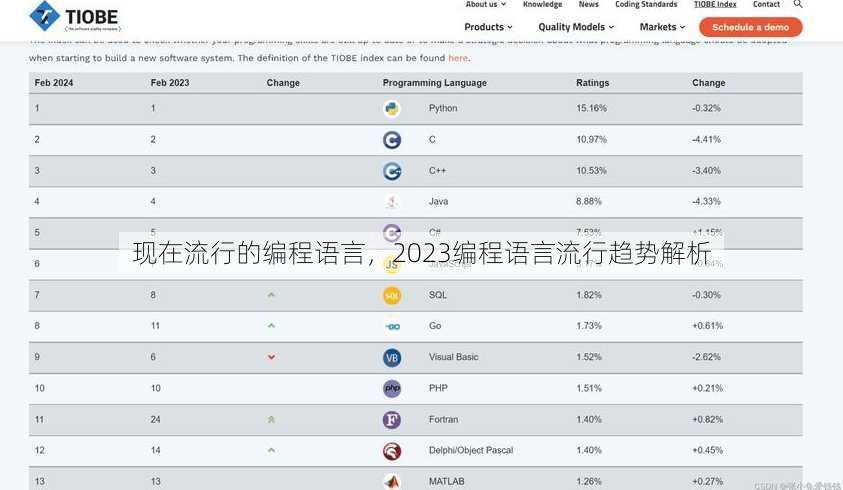Click the overlay title about 2023编程语言流行趋势
The image size is (843, 490).
[x=422, y=253]
